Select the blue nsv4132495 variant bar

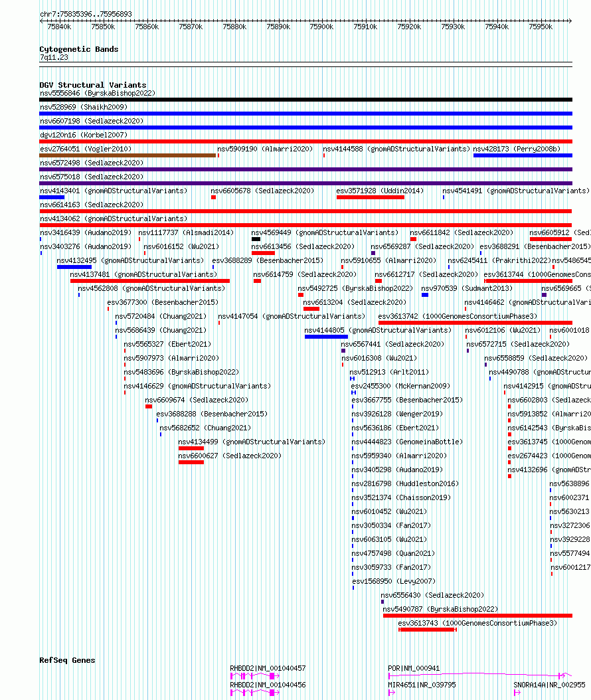[x=74, y=267]
